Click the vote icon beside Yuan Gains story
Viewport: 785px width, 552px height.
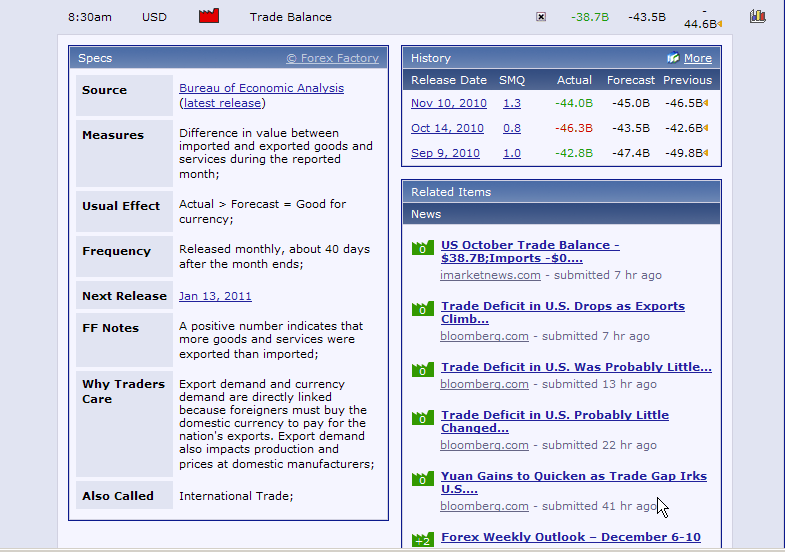pos(422,479)
